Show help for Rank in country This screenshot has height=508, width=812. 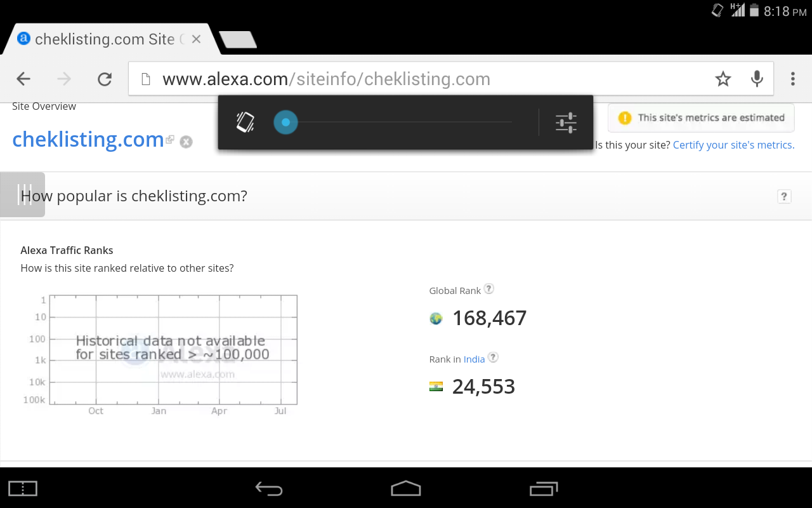493,358
